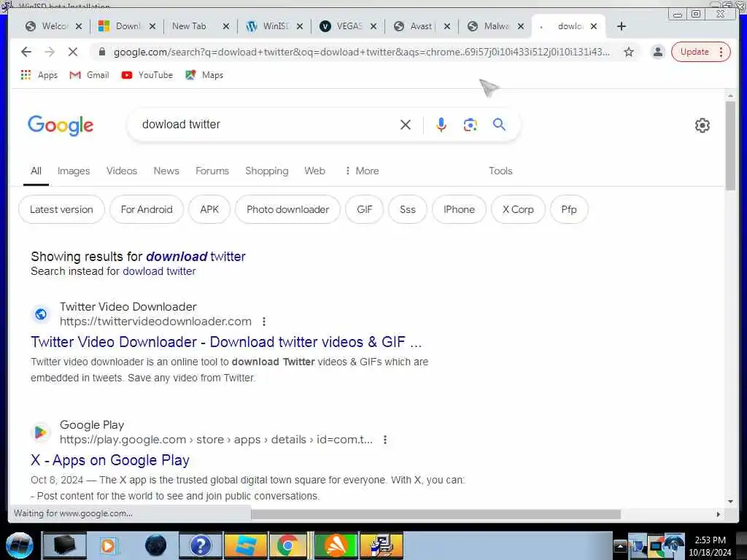This screenshot has width=747, height=560.
Task: Stop loading the page with the X button
Action: [x=73, y=52]
